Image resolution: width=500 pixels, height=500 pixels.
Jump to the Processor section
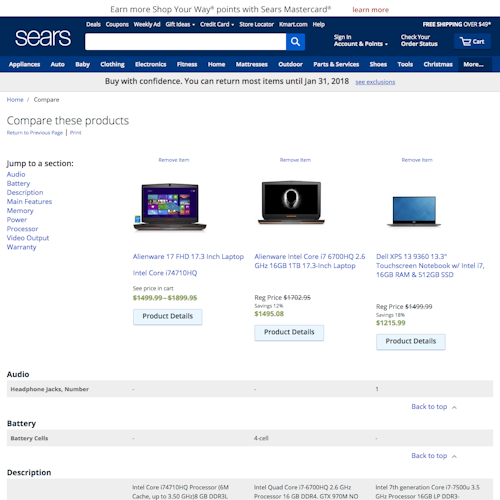pyautogui.click(x=22, y=229)
